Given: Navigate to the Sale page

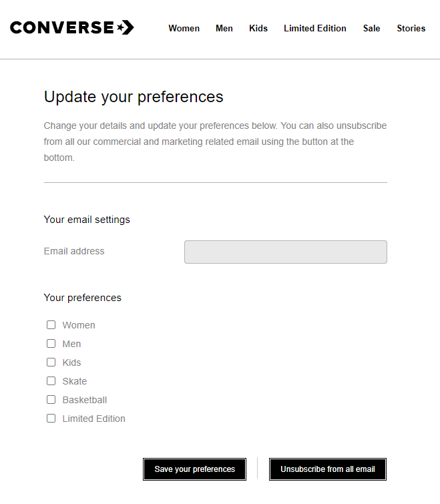Looking at the screenshot, I should pyautogui.click(x=372, y=28).
